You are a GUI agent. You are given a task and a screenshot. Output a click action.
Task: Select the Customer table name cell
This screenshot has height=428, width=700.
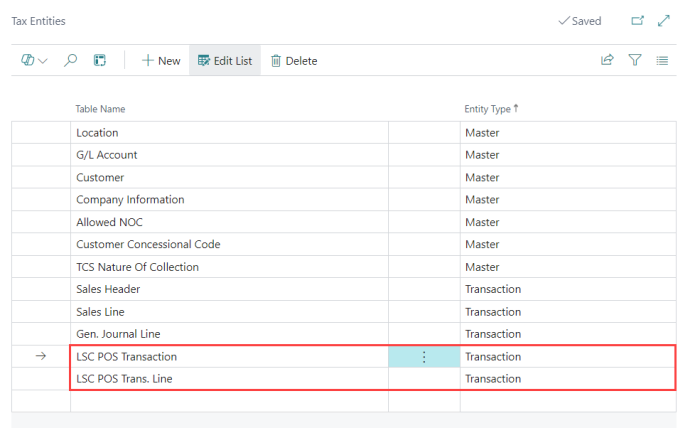pos(229,177)
